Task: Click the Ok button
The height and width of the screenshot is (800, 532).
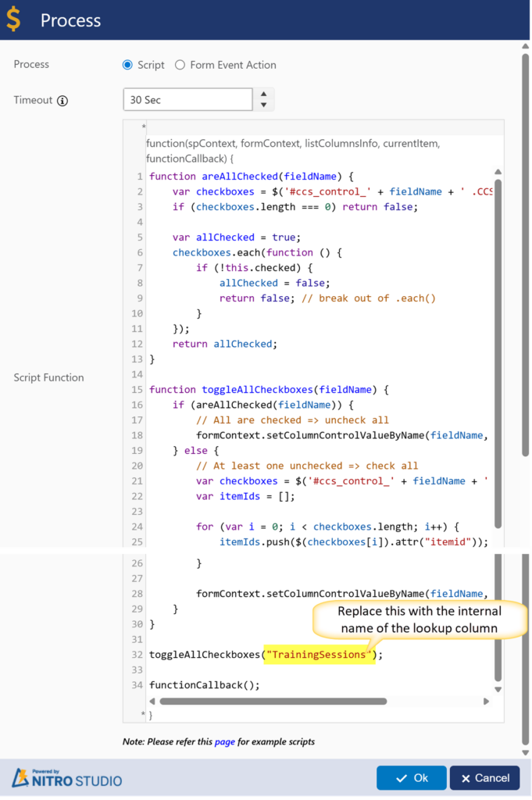Action: (411, 778)
